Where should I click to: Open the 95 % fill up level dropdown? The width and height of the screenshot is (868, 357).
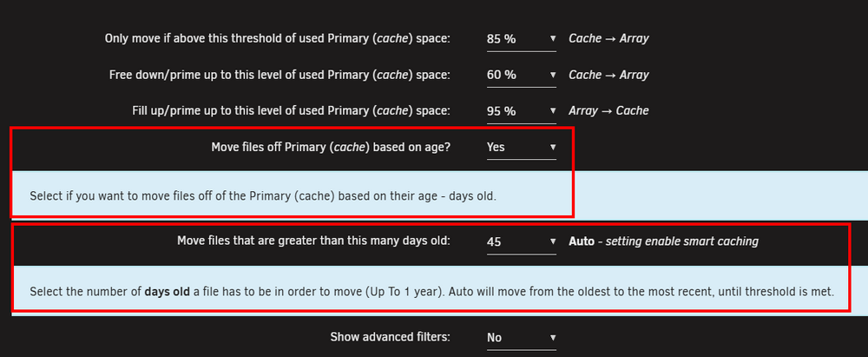522,111
